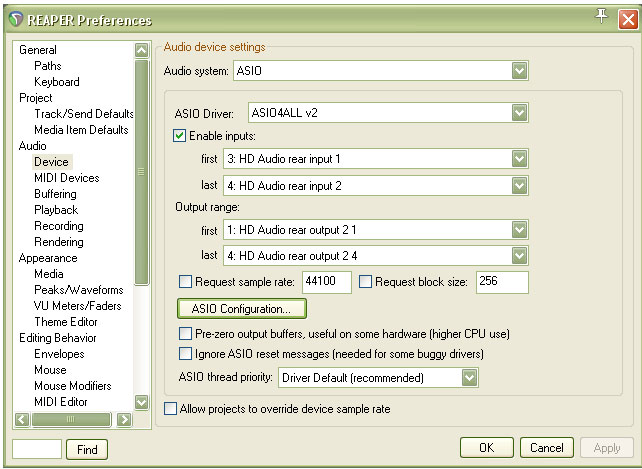Select Paths in preferences tree
The height and width of the screenshot is (469, 642).
pyautogui.click(x=48, y=66)
